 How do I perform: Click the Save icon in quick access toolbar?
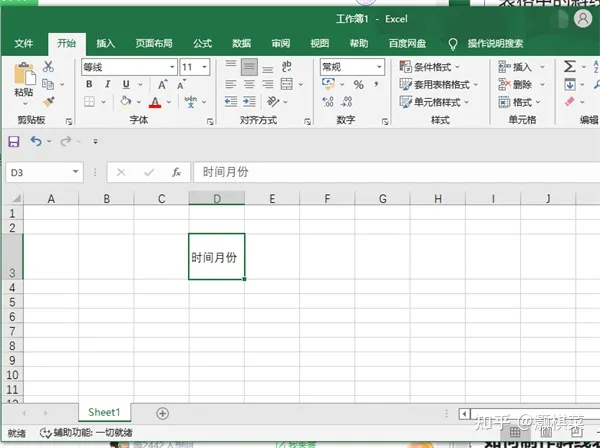coord(14,142)
